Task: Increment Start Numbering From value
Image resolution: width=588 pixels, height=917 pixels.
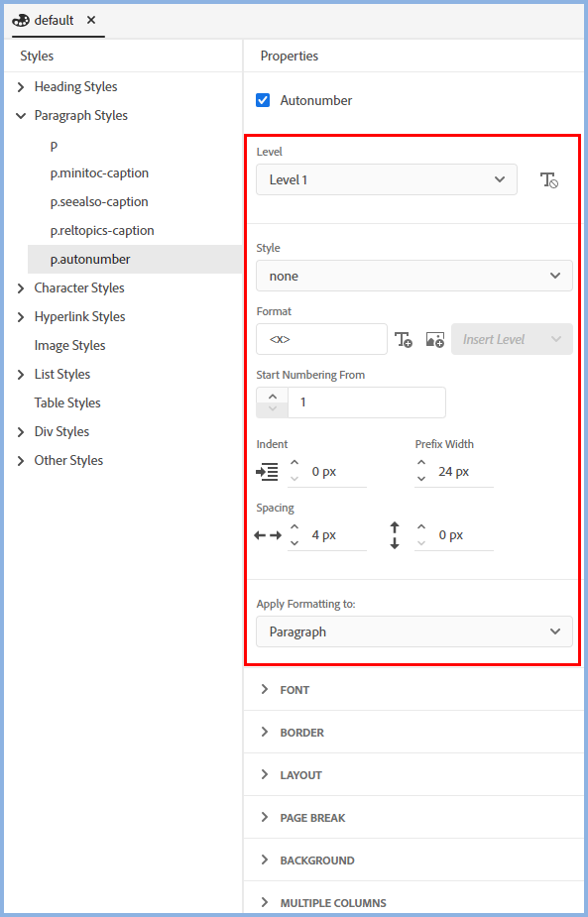Action: coord(272,395)
